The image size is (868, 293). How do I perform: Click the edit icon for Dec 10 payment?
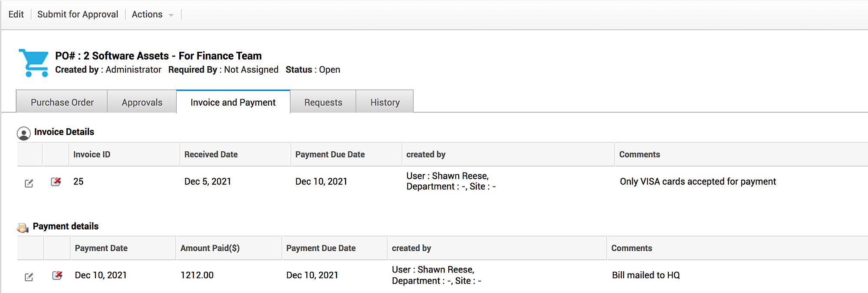pos(29,277)
